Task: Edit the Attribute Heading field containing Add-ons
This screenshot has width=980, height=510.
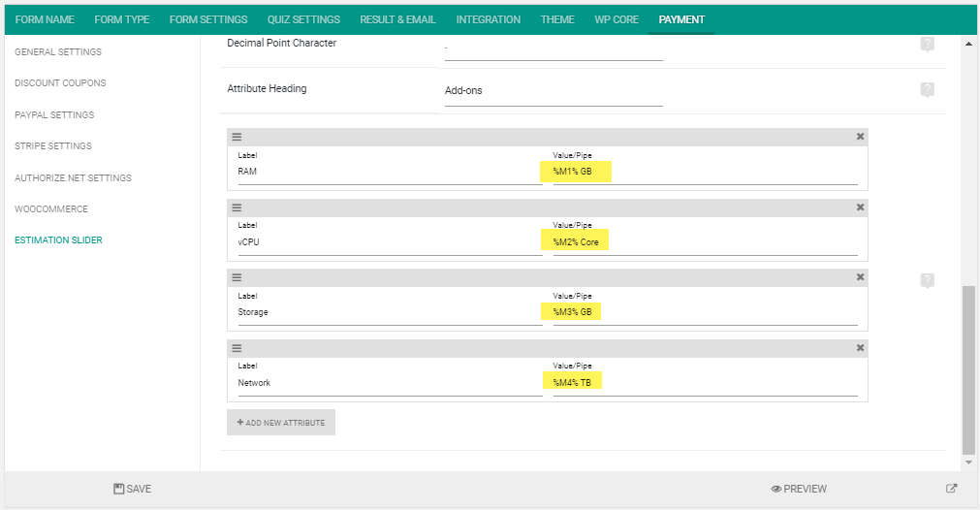Action: point(553,90)
